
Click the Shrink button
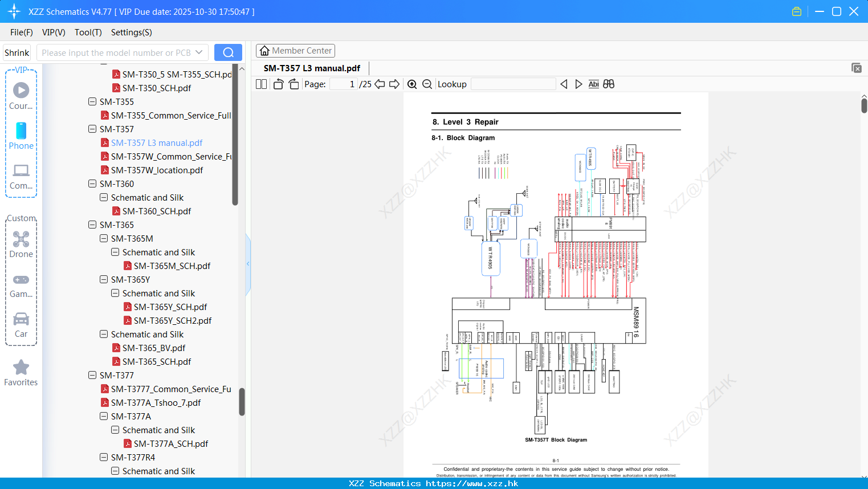pos(17,52)
